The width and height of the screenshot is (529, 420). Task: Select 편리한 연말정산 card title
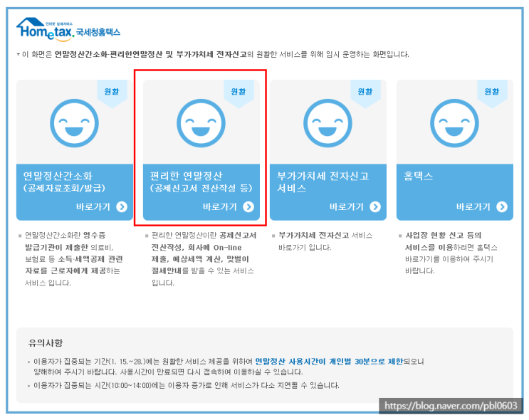tap(201, 182)
